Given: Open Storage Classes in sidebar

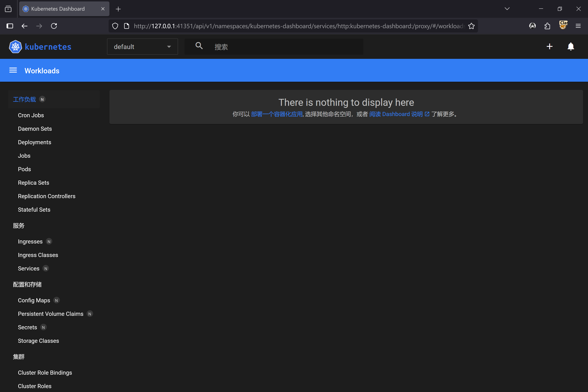Looking at the screenshot, I should click(x=38, y=341).
